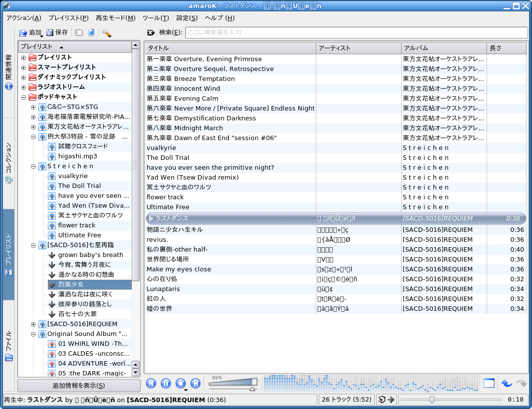This screenshot has height=409, width=532.
Task: Click the blue undo arrow icon
Action: click(x=506, y=383)
